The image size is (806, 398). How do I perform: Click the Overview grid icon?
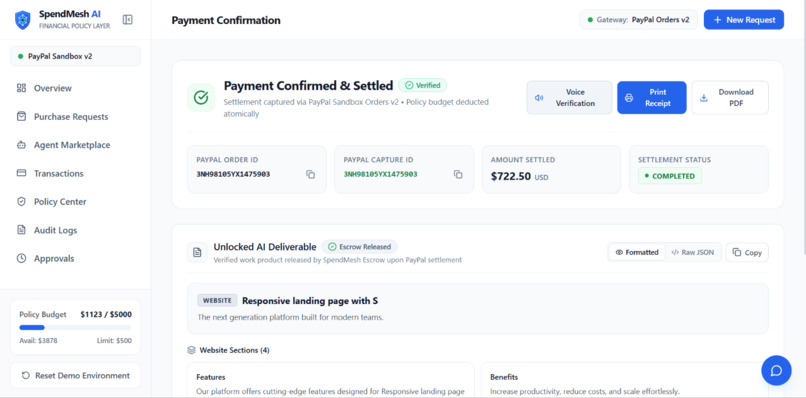pos(21,88)
